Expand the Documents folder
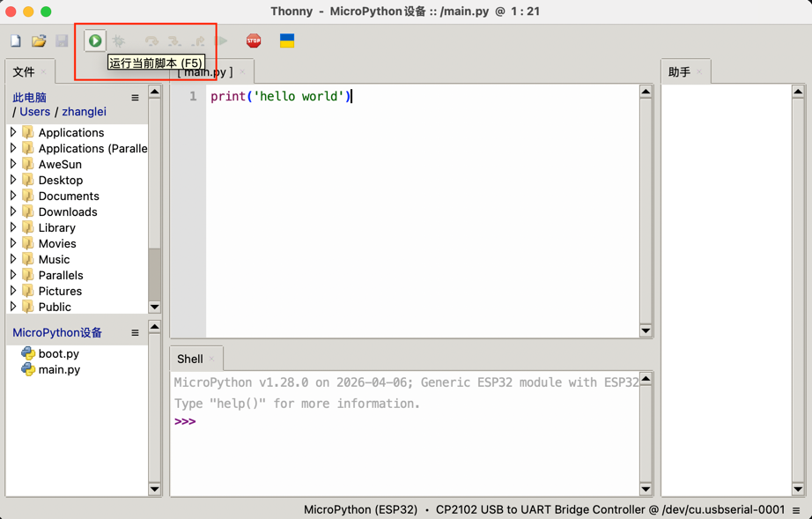Screen dimensions: 812x519 13,196
